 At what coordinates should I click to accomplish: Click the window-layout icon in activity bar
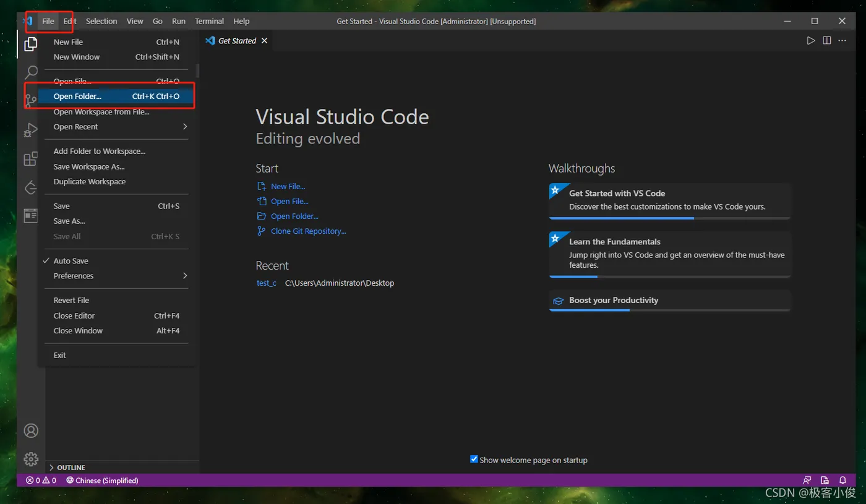30,215
